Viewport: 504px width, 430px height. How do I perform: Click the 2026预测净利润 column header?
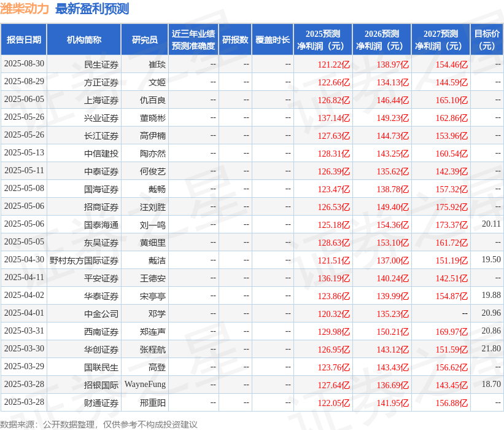(382, 39)
